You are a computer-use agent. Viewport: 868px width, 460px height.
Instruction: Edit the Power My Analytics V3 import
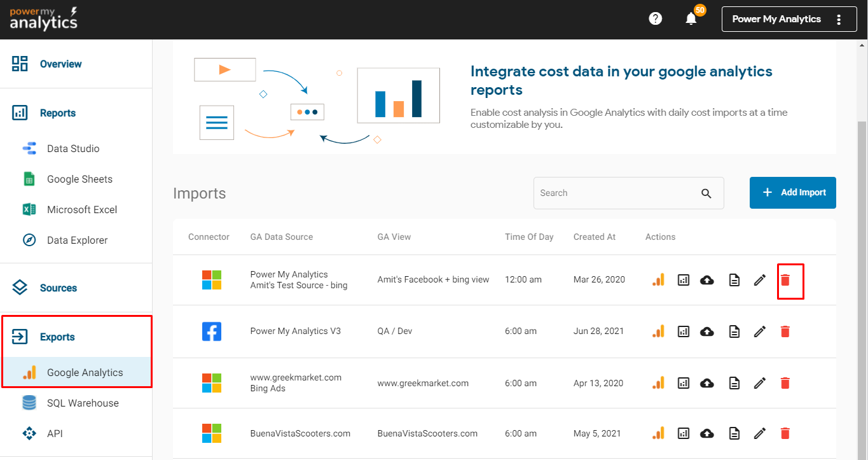[x=759, y=331]
